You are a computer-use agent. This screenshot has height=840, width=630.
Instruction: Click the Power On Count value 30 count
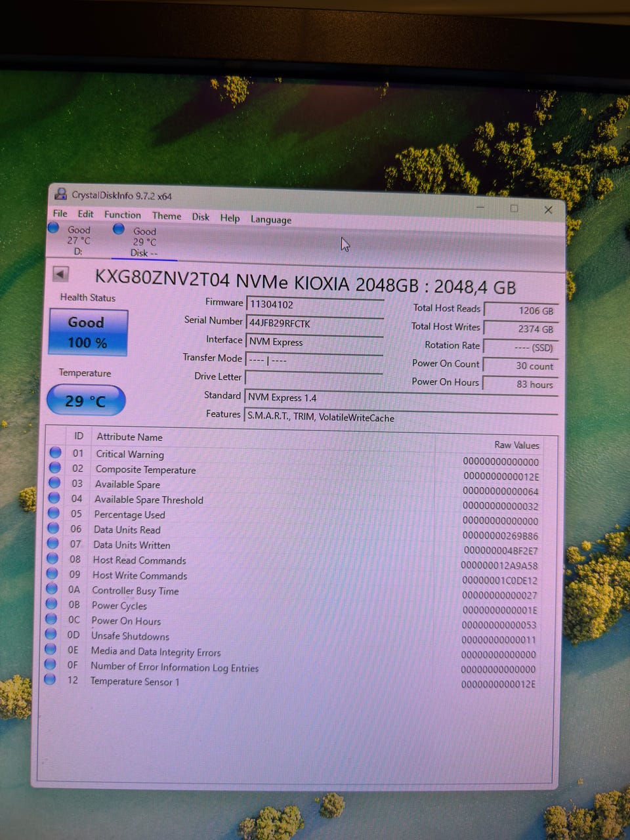(520, 366)
